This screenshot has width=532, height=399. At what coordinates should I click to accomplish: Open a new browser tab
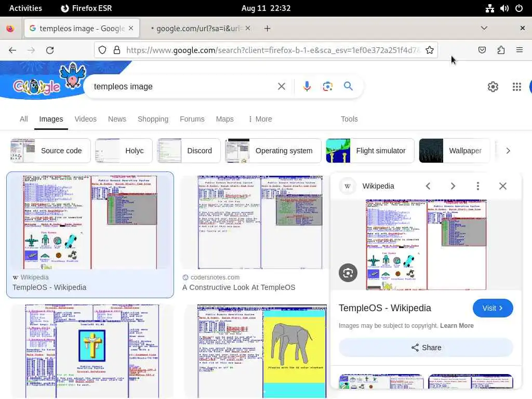pyautogui.click(x=268, y=29)
